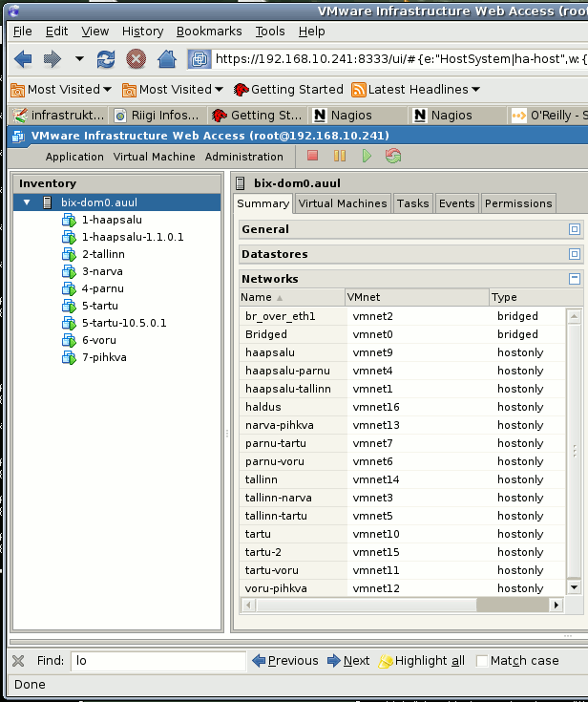Switch to the first Nagios browser tab
This screenshot has height=702, width=588.
tap(358, 116)
